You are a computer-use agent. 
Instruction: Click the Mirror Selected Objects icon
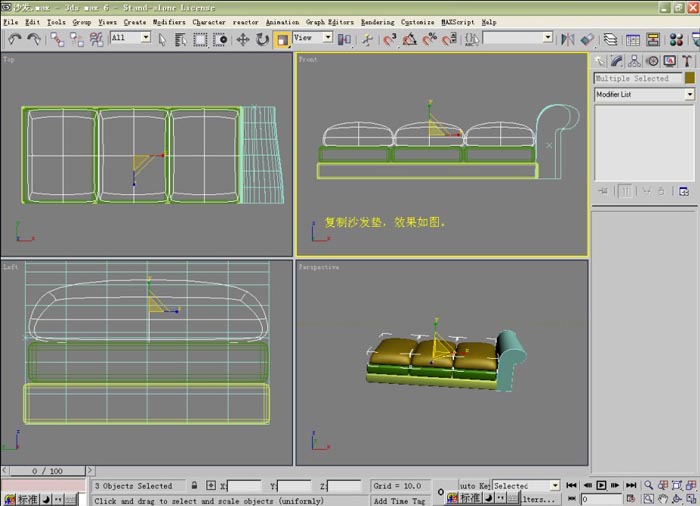pos(567,40)
